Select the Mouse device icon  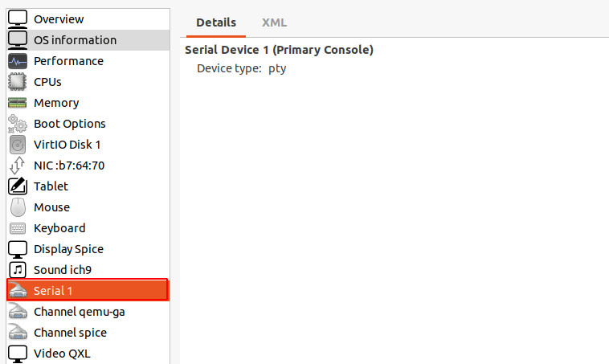click(x=18, y=207)
